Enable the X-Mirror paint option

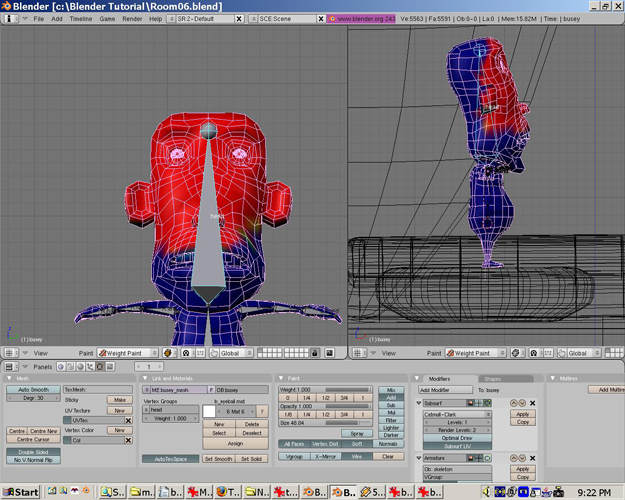click(324, 456)
